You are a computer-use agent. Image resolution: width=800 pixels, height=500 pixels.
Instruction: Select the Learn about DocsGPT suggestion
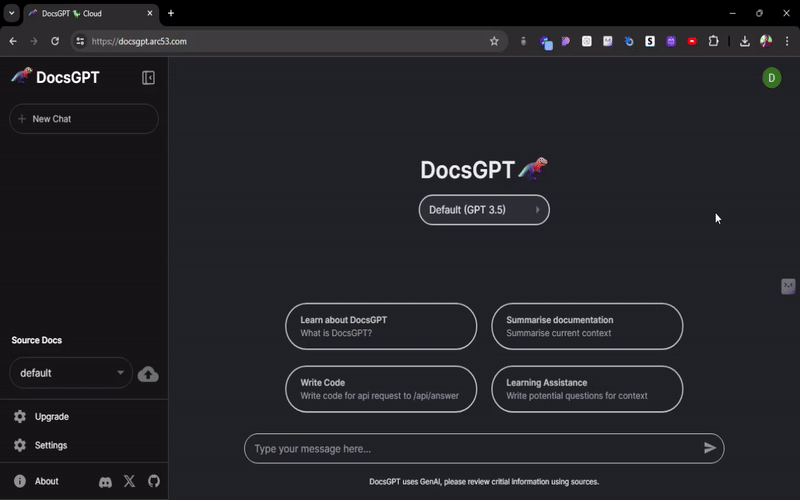(x=381, y=326)
